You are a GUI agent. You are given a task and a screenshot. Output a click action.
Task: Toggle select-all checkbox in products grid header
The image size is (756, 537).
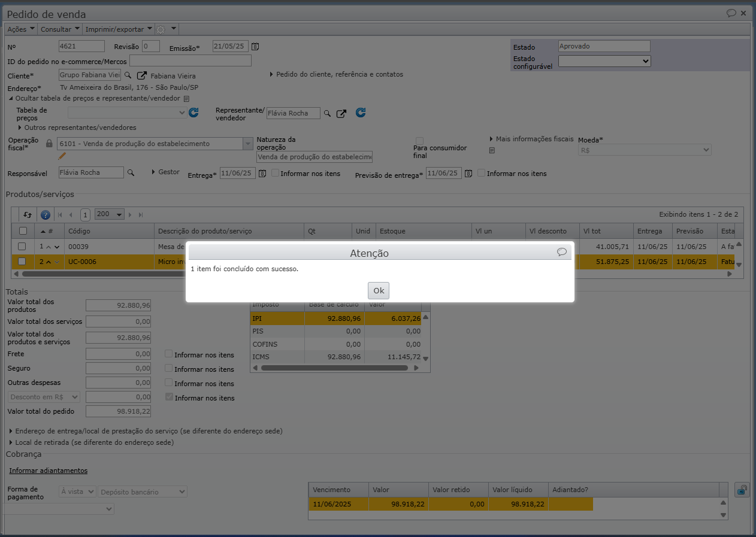click(23, 231)
